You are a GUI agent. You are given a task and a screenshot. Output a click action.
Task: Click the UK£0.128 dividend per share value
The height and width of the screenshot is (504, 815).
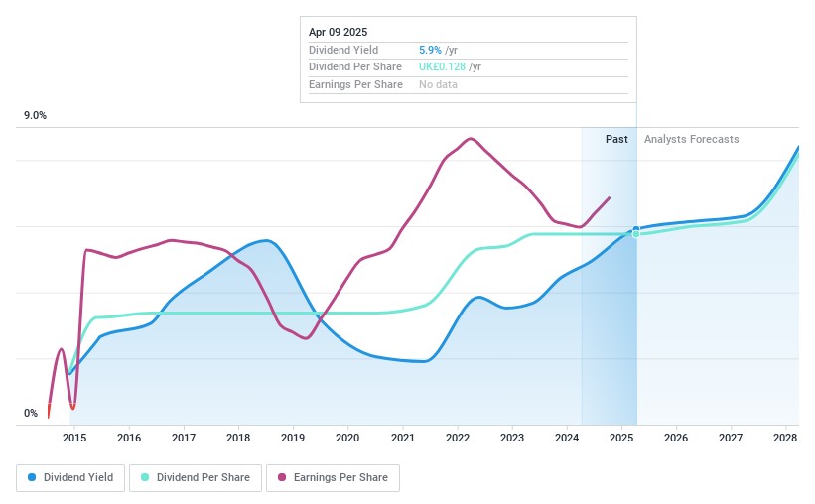(x=441, y=66)
